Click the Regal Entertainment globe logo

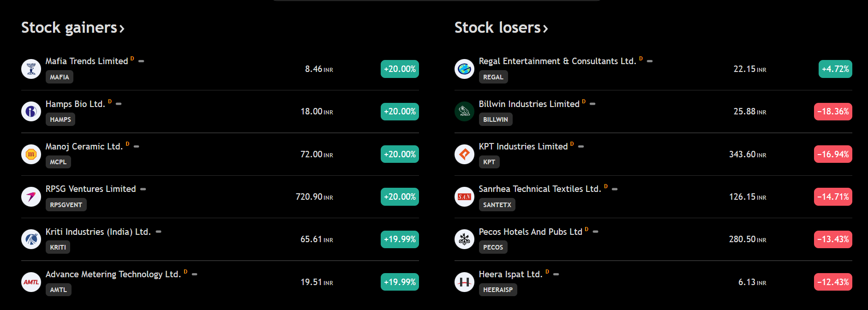[464, 69]
